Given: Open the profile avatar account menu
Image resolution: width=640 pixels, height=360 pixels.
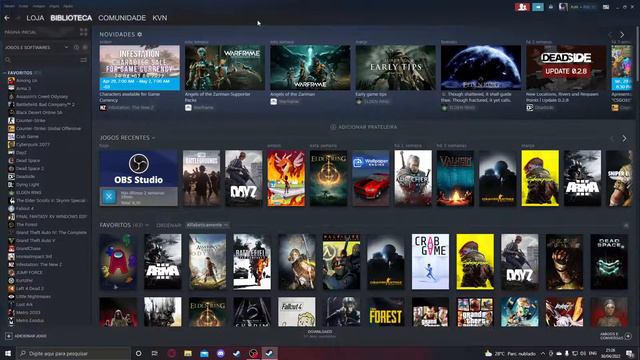Looking at the screenshot, I should point(563,7).
